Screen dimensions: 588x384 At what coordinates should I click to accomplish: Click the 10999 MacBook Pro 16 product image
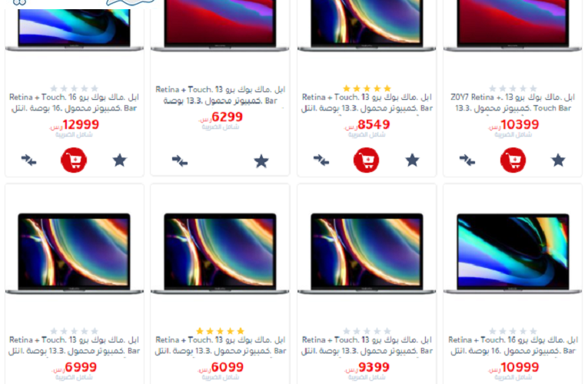click(513, 253)
